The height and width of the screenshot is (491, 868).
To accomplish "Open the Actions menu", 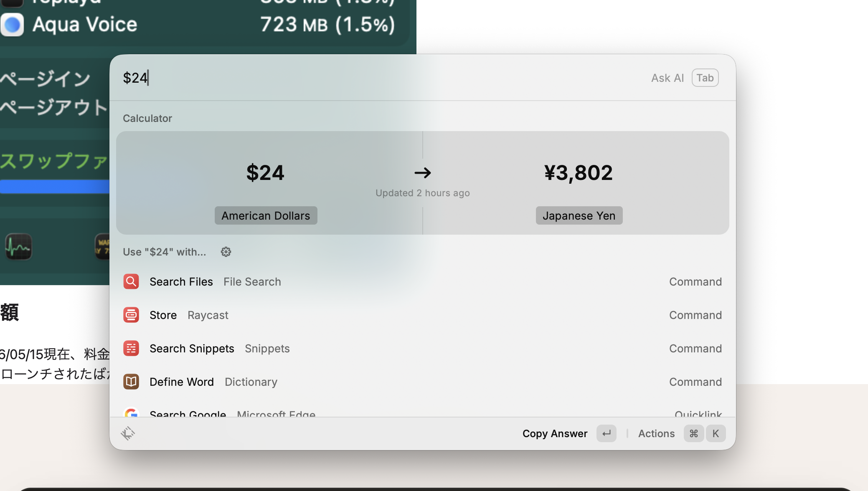I will point(656,433).
